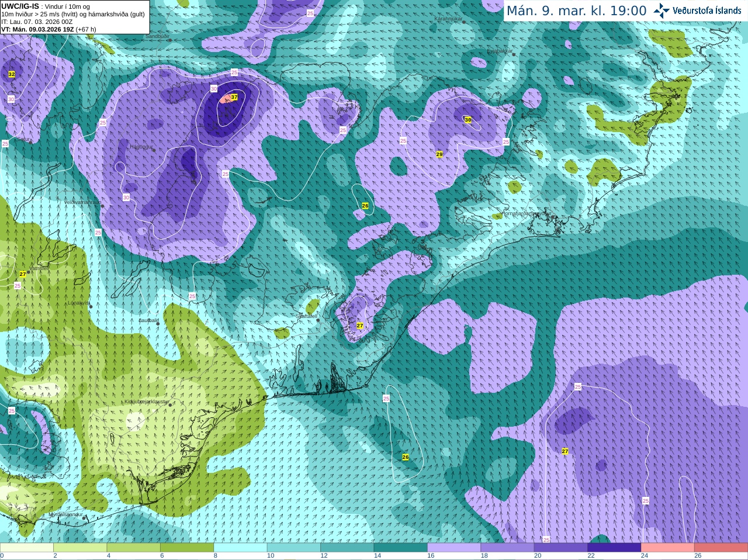This screenshot has width=748, height=560.
Task: Click the Veðurstofa Íslands star logo icon
Action: click(x=662, y=11)
